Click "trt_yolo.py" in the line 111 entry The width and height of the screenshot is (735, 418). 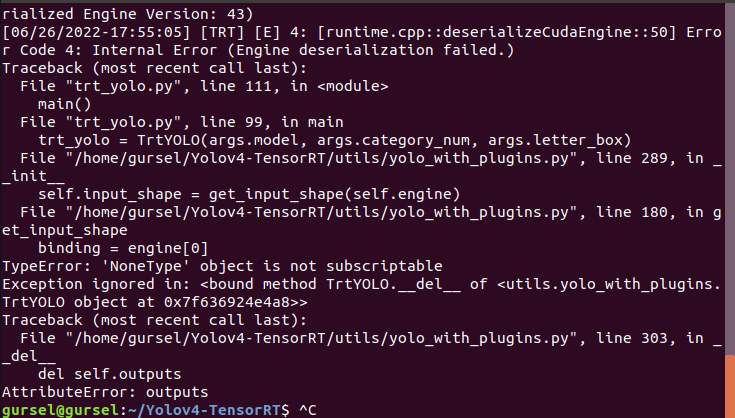coord(123,86)
